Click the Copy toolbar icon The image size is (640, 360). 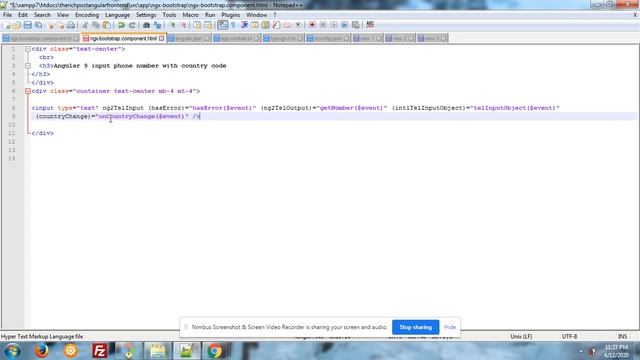tap(96, 25)
